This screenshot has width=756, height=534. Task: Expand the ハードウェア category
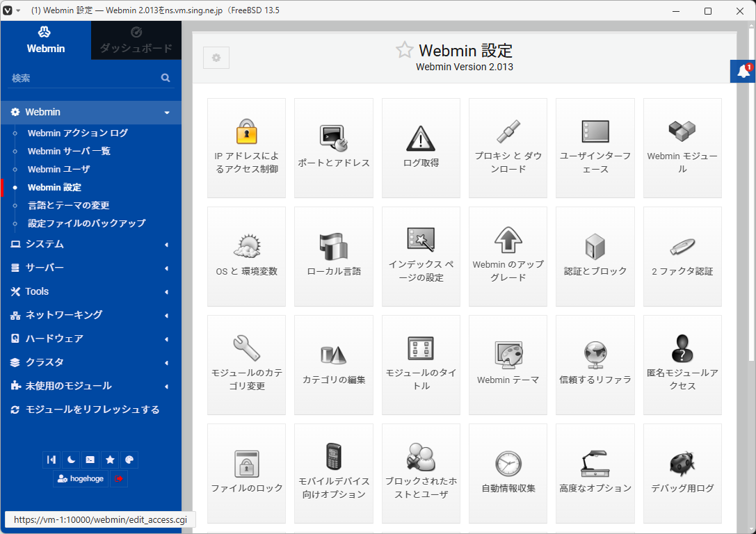91,339
